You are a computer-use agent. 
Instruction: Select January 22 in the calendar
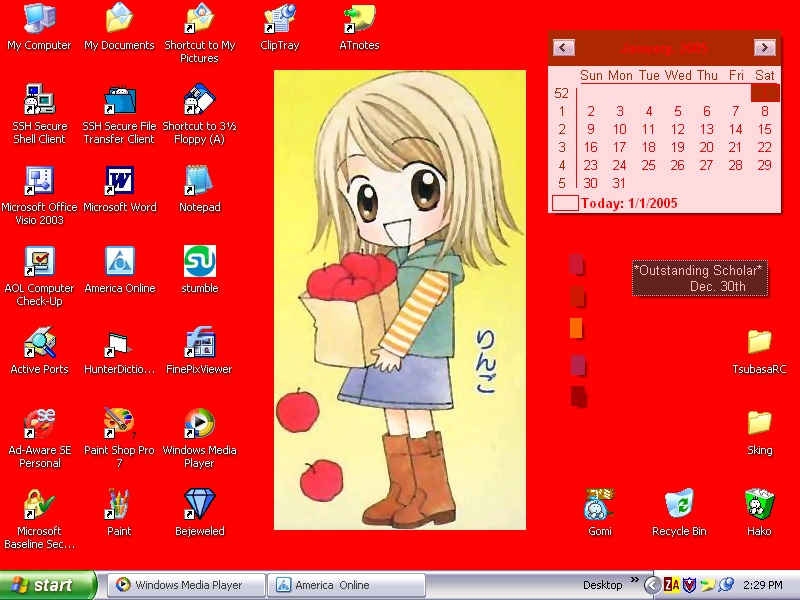(x=764, y=147)
